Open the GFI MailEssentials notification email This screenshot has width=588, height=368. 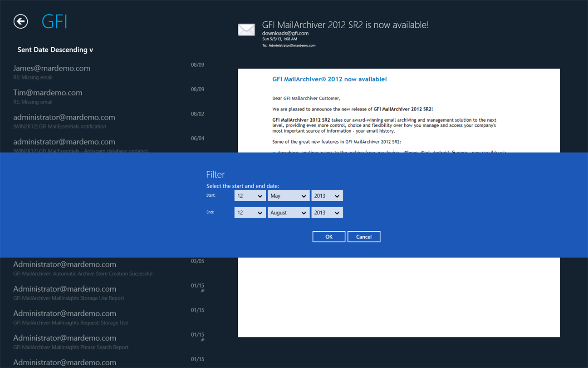pos(109,121)
